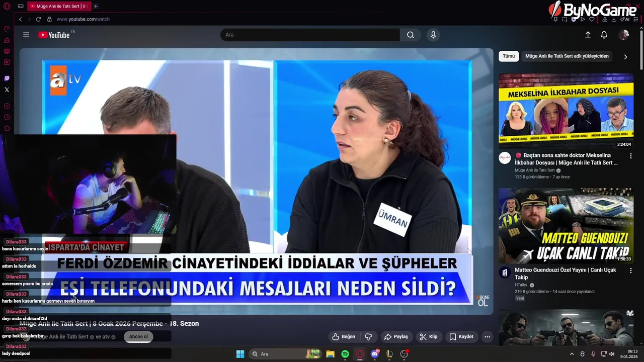Image resolution: width=644 pixels, height=362 pixels.
Task: Click taskbar search box 'Ara'
Action: [285, 354]
